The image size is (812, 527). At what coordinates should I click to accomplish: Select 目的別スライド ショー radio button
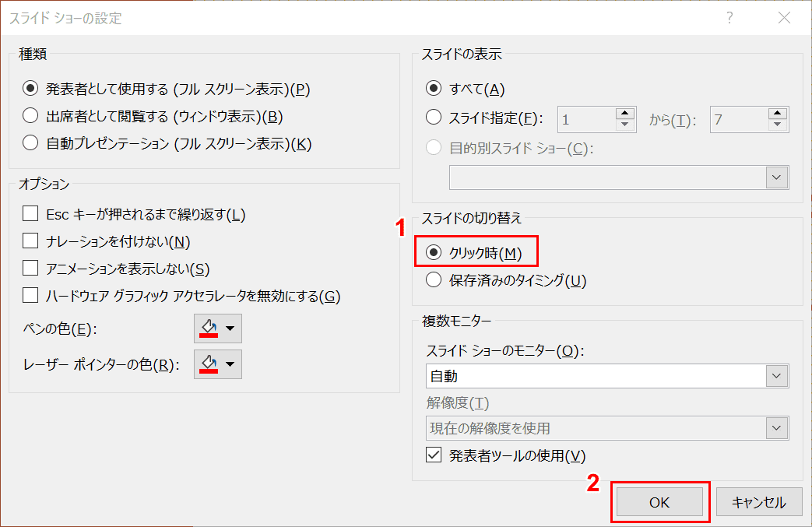[434, 148]
